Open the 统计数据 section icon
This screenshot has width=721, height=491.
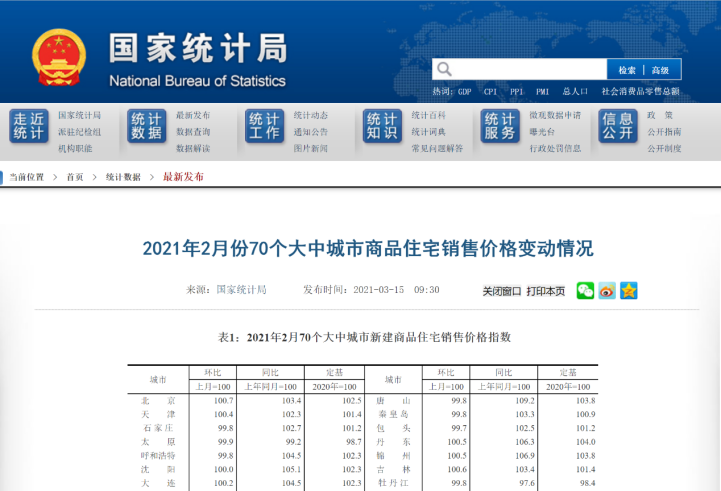[x=147, y=127]
